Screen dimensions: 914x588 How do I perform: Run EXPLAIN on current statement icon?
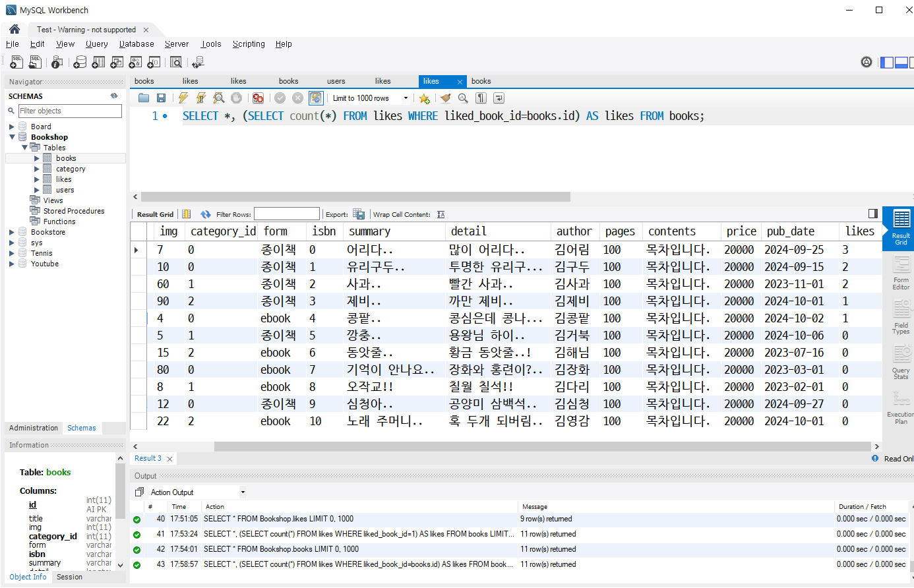pos(218,98)
